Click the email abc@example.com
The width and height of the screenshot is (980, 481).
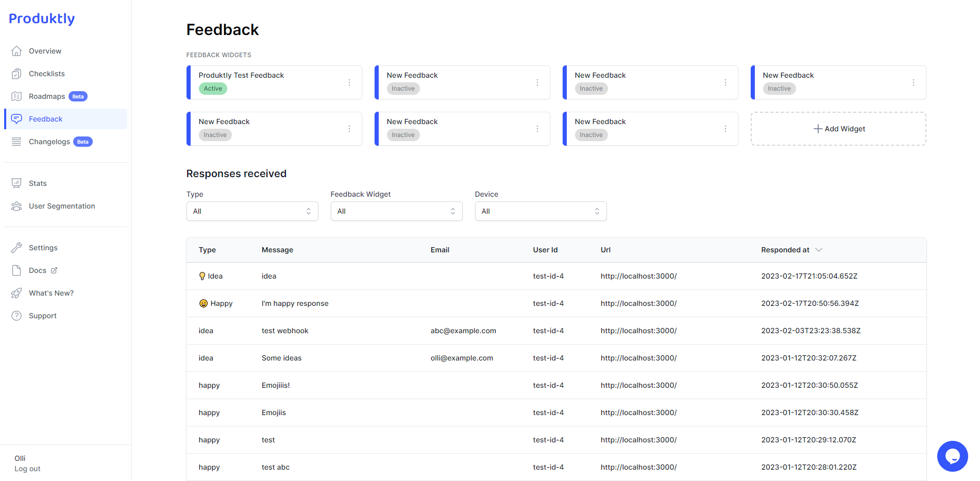(x=463, y=331)
